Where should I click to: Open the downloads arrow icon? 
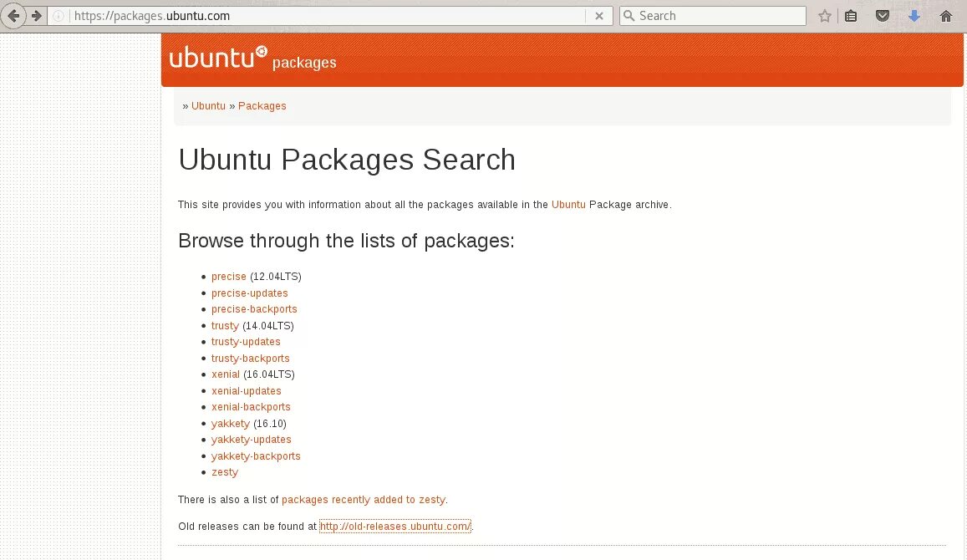point(914,16)
